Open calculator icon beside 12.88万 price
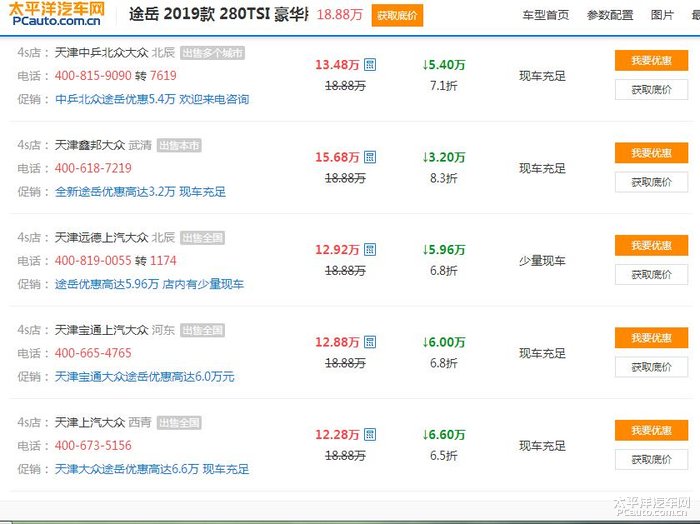The width and height of the screenshot is (700, 524). point(370,342)
